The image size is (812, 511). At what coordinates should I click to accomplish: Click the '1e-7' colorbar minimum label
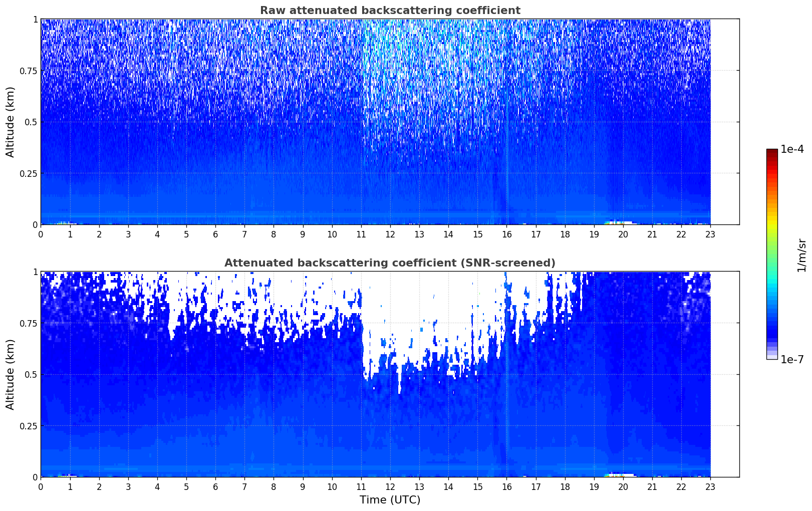coord(792,360)
